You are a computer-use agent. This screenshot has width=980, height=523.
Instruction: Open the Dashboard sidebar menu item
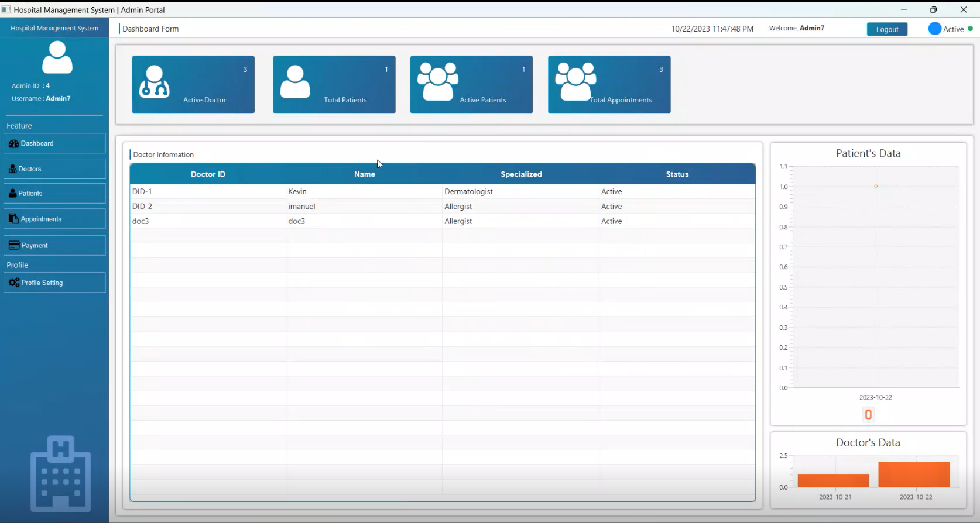(x=54, y=143)
